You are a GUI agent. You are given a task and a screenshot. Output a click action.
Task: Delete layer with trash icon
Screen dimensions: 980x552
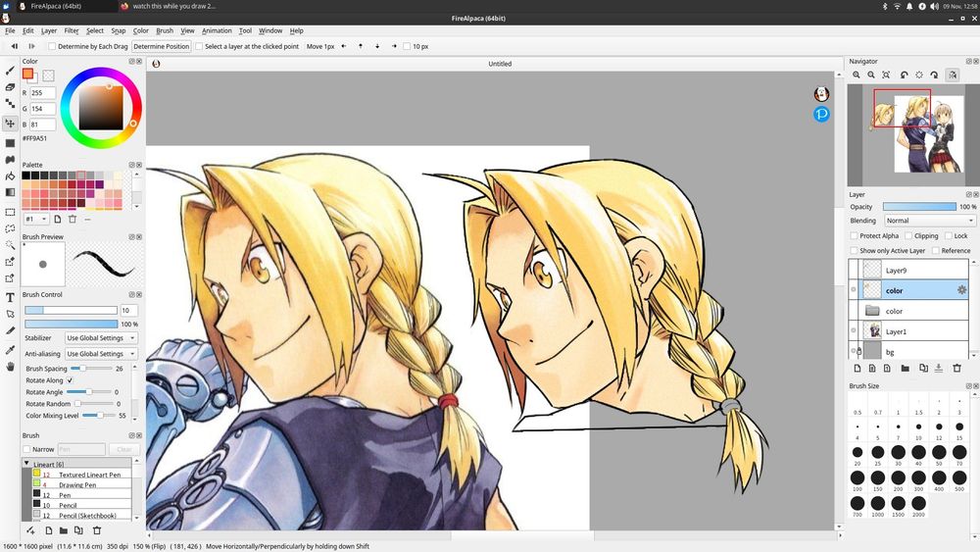[x=956, y=369]
